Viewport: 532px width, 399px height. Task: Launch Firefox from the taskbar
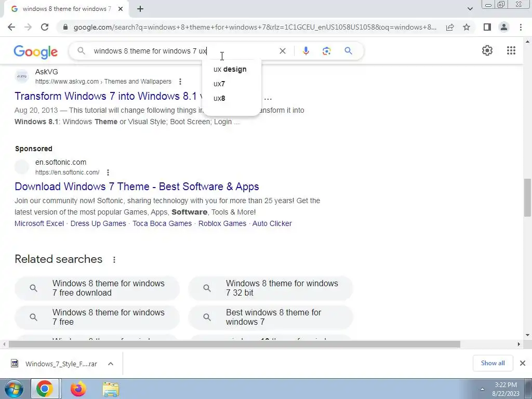point(78,389)
